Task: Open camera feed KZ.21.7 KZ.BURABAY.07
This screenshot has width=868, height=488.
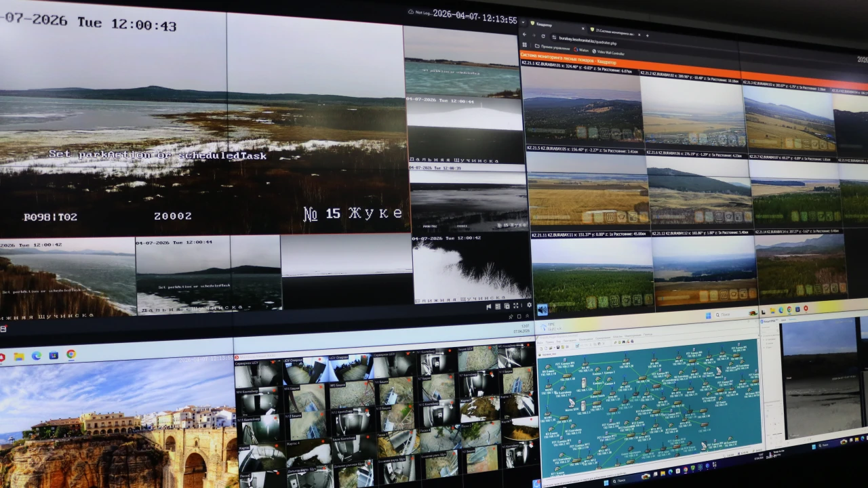Action: [x=795, y=194]
